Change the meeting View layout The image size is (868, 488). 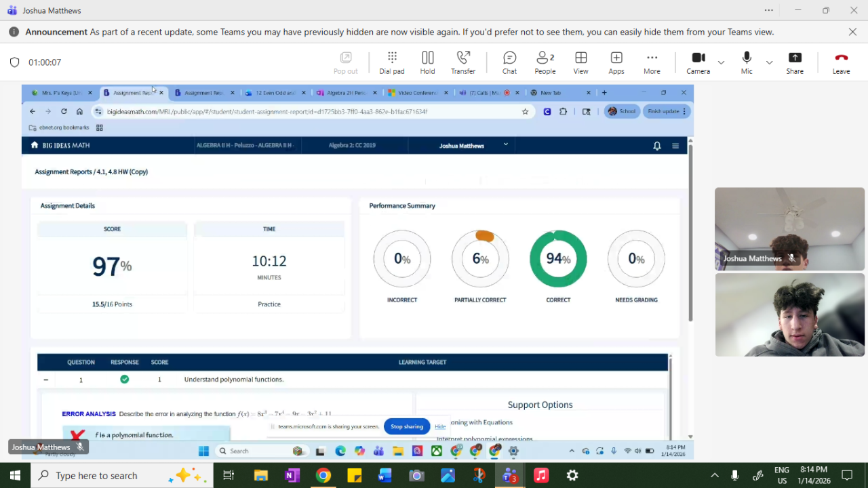[x=580, y=62]
